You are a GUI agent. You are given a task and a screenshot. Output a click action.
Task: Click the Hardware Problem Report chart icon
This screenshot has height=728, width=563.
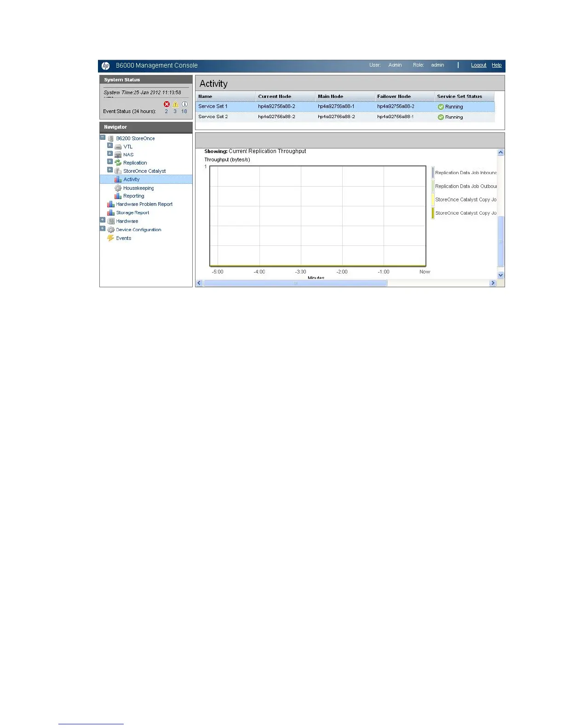point(111,204)
